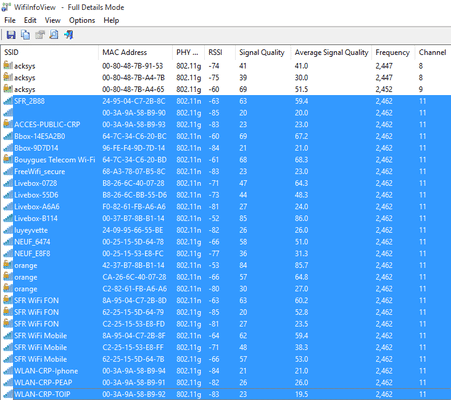451x400 pixels.
Task: Click lock icon next to Bouygues Telecom Wi-Fi
Action: click(8, 159)
